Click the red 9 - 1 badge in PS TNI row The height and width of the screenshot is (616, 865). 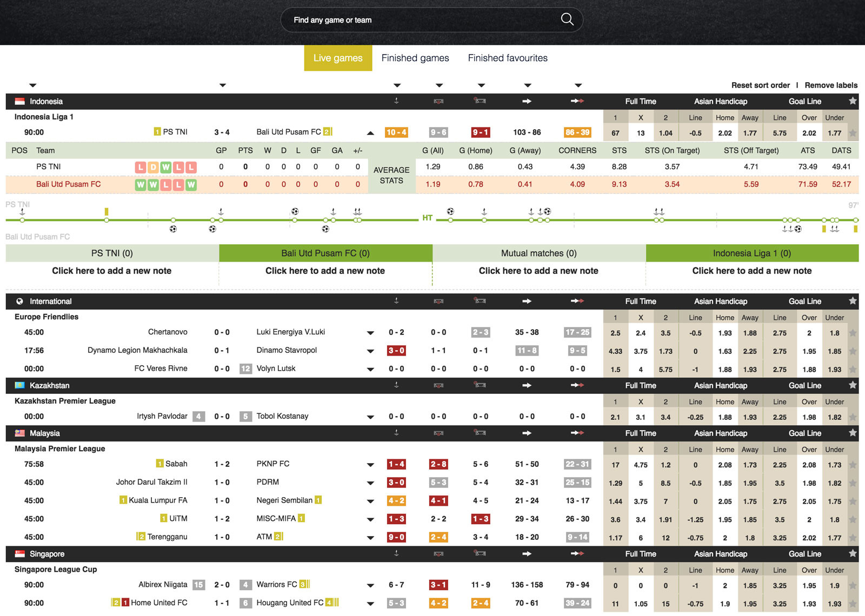click(x=480, y=132)
